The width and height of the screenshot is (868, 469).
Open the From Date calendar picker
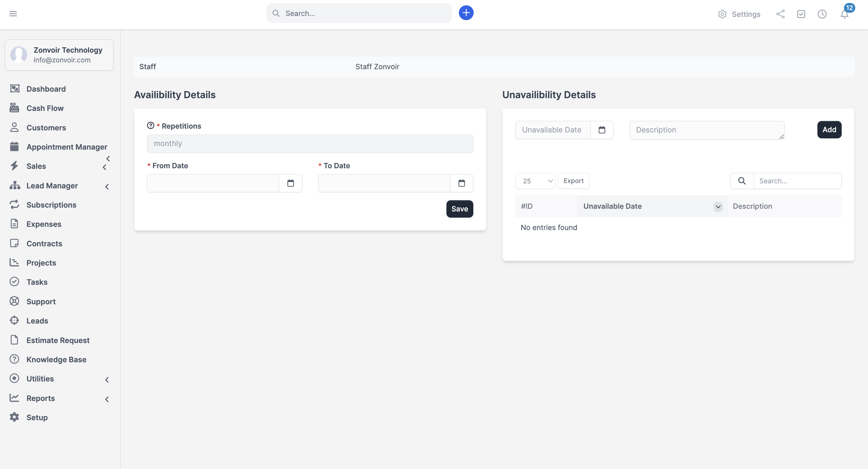291,183
